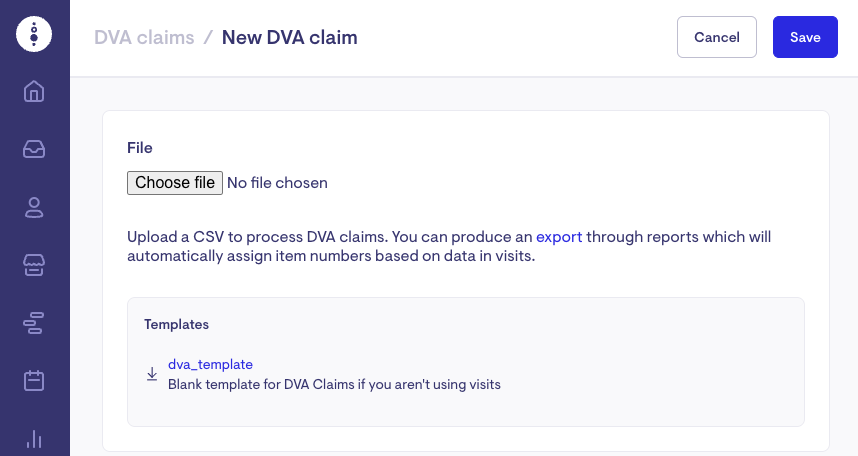858x456 pixels.
Task: Click the New DVA claim page title
Action: [x=289, y=38]
